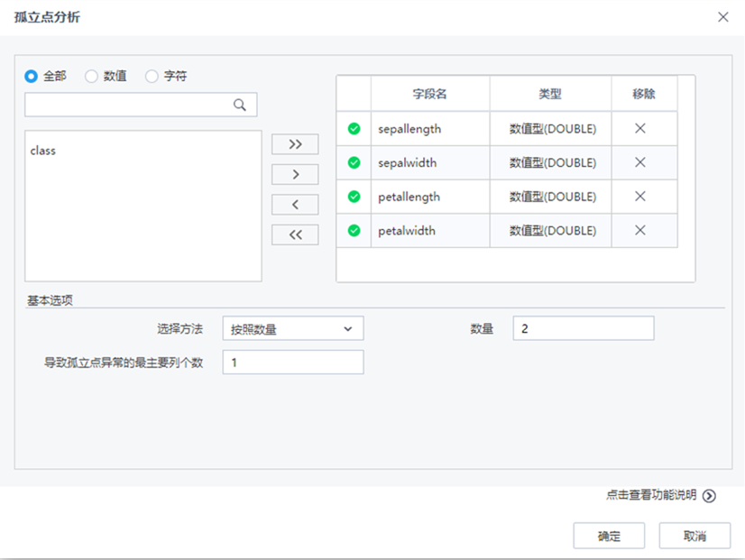Move all fields back with the << button

click(x=295, y=234)
